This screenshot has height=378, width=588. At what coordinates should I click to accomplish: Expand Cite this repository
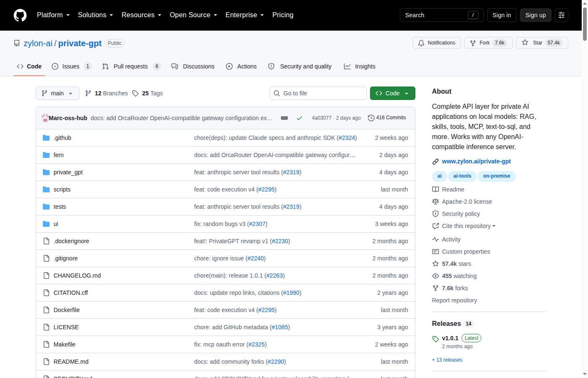(468, 226)
